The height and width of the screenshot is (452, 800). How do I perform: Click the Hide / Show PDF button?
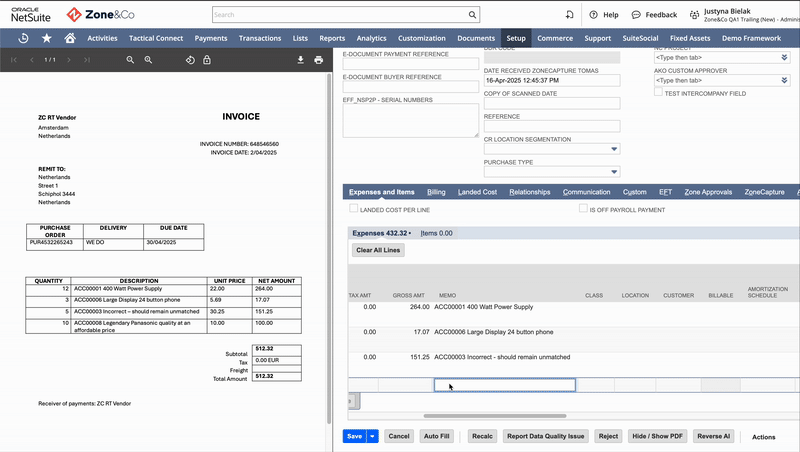coord(657,436)
